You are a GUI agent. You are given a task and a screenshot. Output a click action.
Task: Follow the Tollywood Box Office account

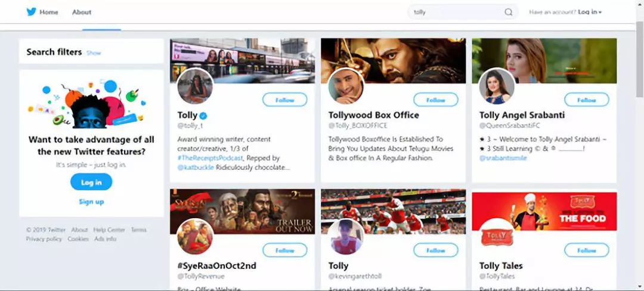(436, 100)
